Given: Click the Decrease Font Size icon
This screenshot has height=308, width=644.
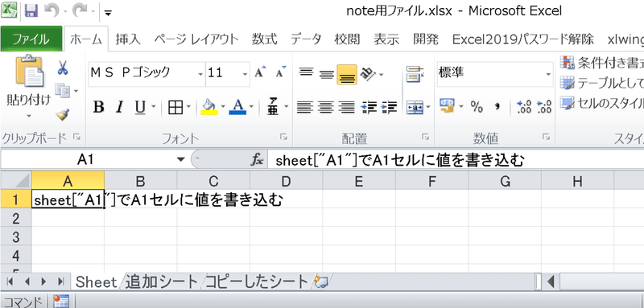Looking at the screenshot, I should [280, 72].
